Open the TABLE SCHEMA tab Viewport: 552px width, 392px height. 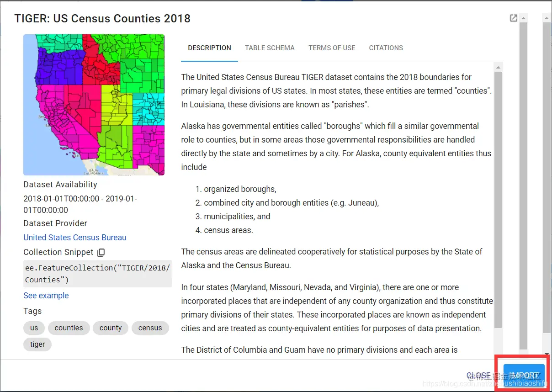[x=270, y=48]
